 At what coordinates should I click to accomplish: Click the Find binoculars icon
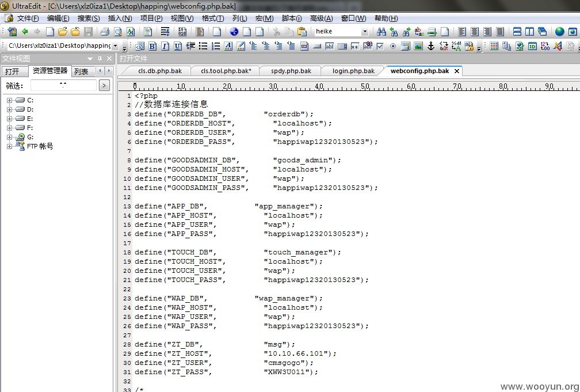[381, 32]
